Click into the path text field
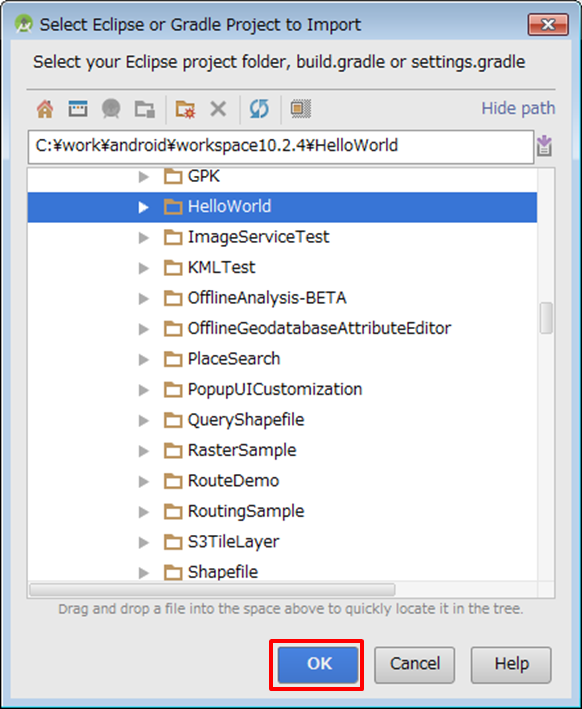582x709 pixels. tap(280, 146)
